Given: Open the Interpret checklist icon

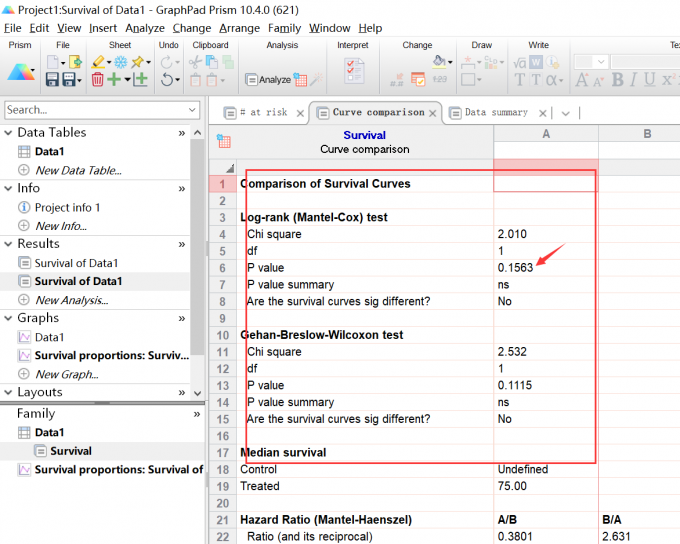Looking at the screenshot, I should tap(354, 71).
